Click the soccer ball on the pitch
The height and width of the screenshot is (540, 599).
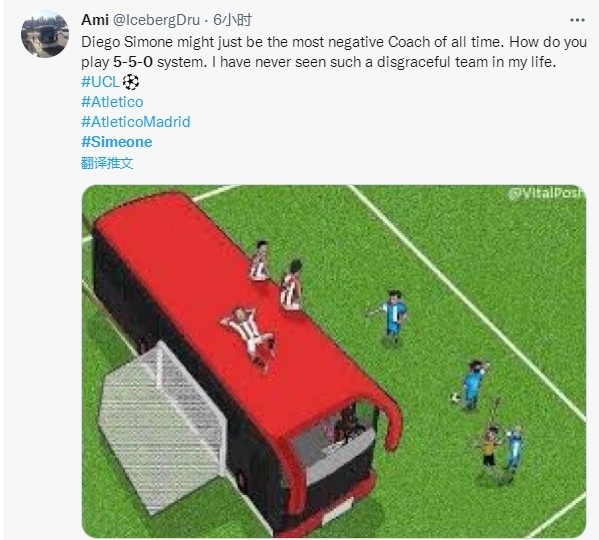455,398
